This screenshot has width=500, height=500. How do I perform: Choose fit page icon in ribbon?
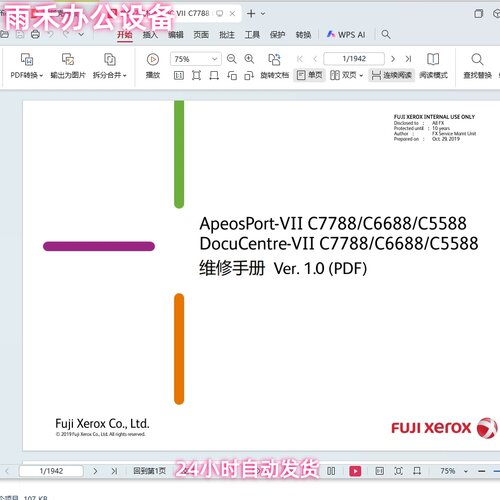click(196, 76)
